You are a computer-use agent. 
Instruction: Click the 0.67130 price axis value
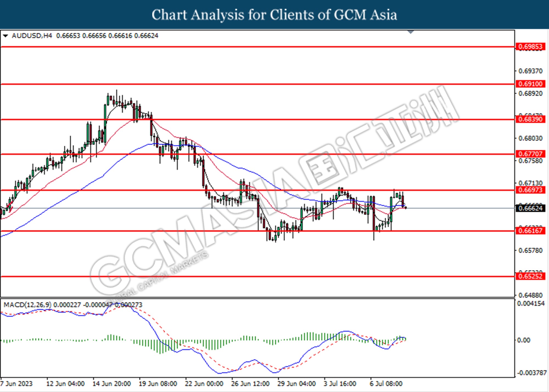pos(530,183)
